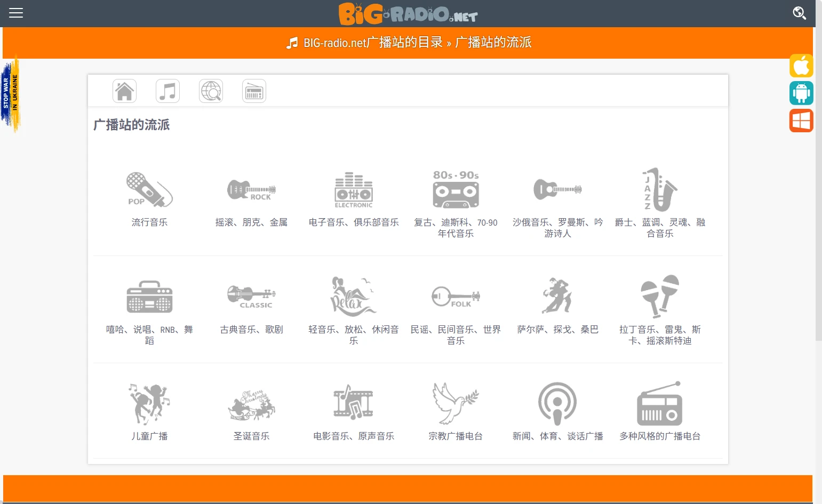Choose the ELECTRONIC genre icon
The image size is (822, 504).
point(353,190)
